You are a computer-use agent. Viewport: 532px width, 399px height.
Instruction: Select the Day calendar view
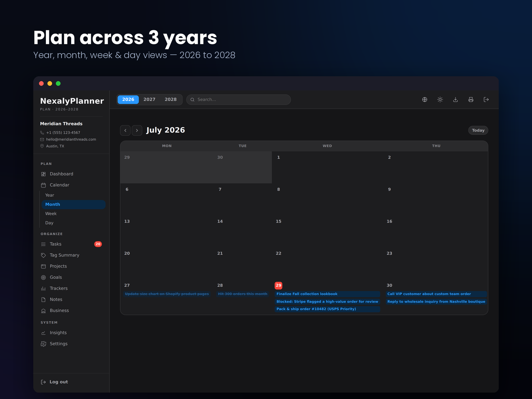(73, 223)
